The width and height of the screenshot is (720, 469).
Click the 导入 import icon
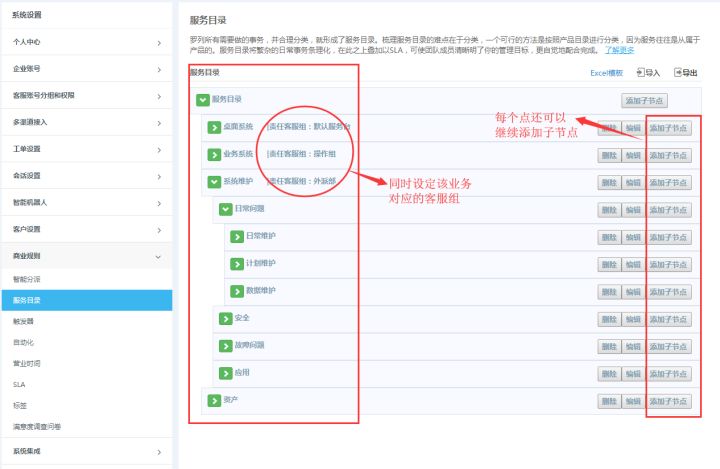click(641, 73)
